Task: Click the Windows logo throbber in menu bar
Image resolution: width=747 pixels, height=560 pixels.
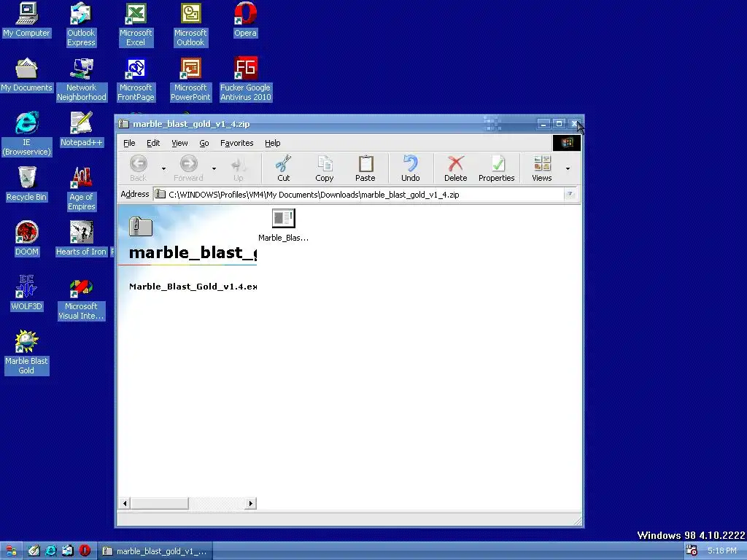Action: point(566,142)
